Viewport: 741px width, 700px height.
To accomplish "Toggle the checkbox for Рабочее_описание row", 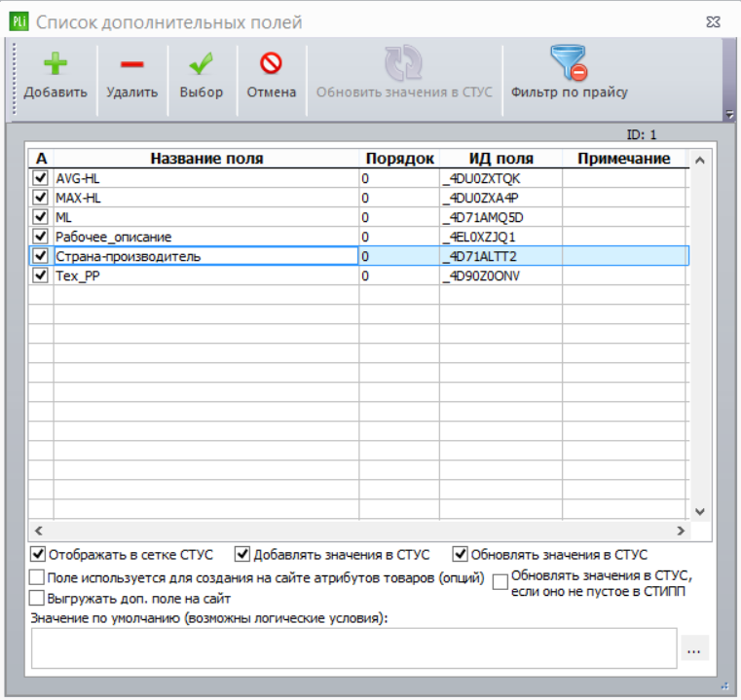I will click(40, 236).
